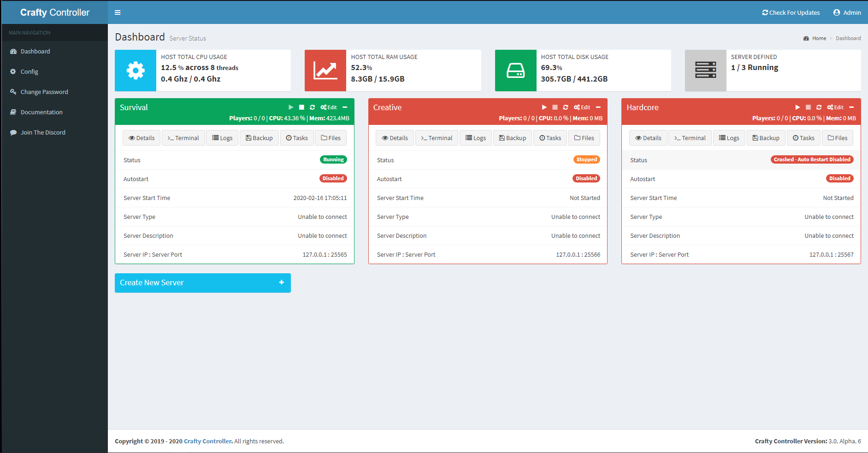The image size is (868, 453).
Task: Open the Config menu item
Action: [x=29, y=71]
